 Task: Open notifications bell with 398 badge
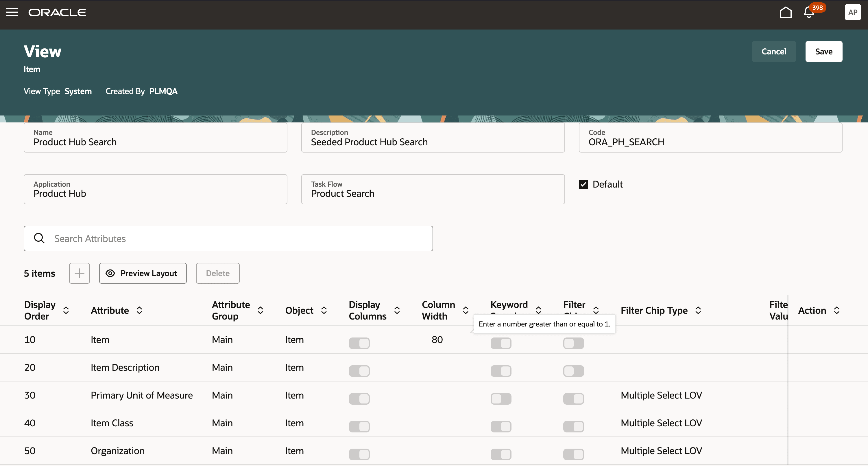coord(809,12)
